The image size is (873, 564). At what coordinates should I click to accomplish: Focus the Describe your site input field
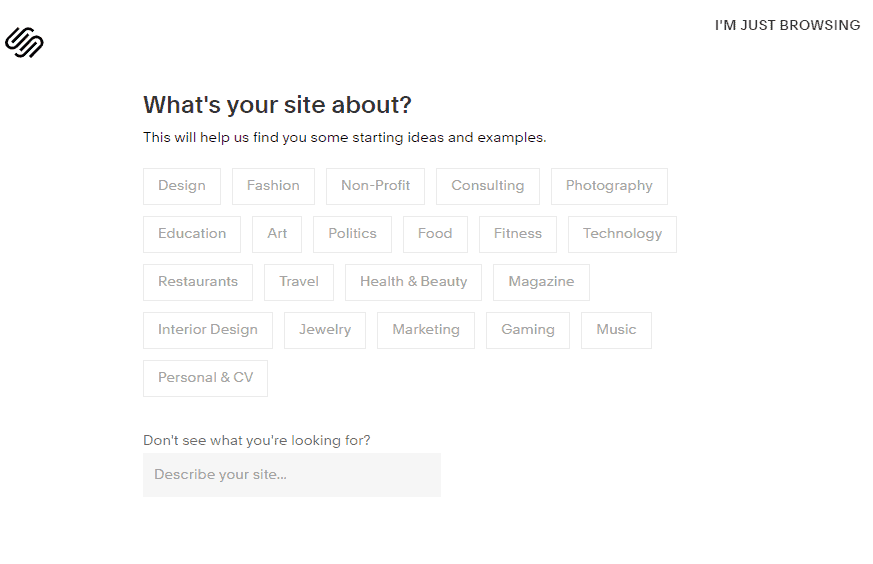[292, 475]
